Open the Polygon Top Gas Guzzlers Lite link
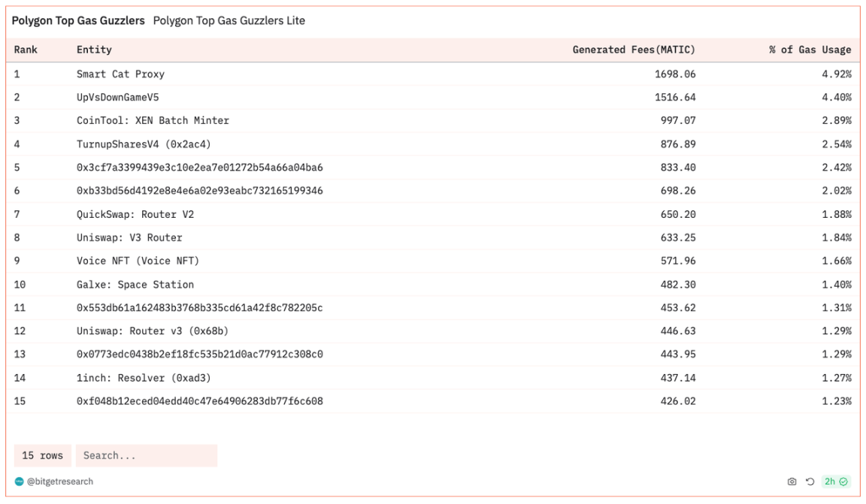 pos(229,20)
